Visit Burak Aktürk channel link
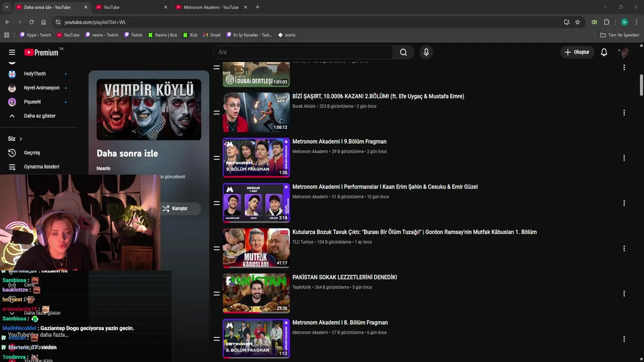The width and height of the screenshot is (644, 362). pyautogui.click(x=304, y=106)
